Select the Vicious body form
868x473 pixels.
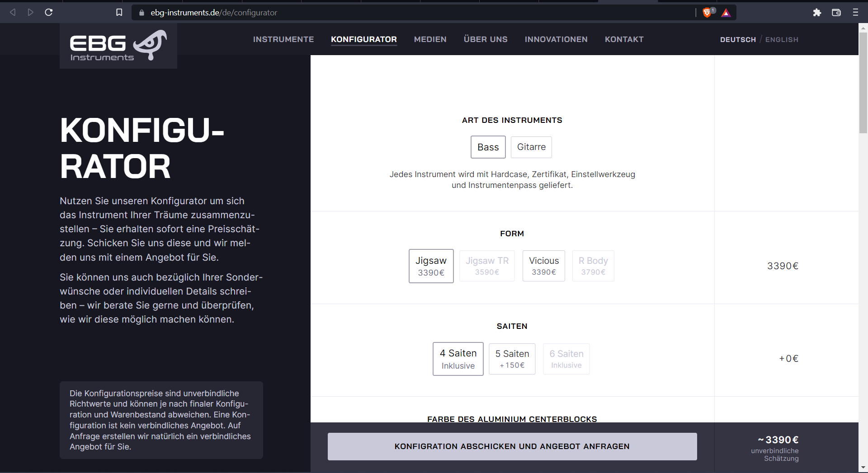(543, 266)
